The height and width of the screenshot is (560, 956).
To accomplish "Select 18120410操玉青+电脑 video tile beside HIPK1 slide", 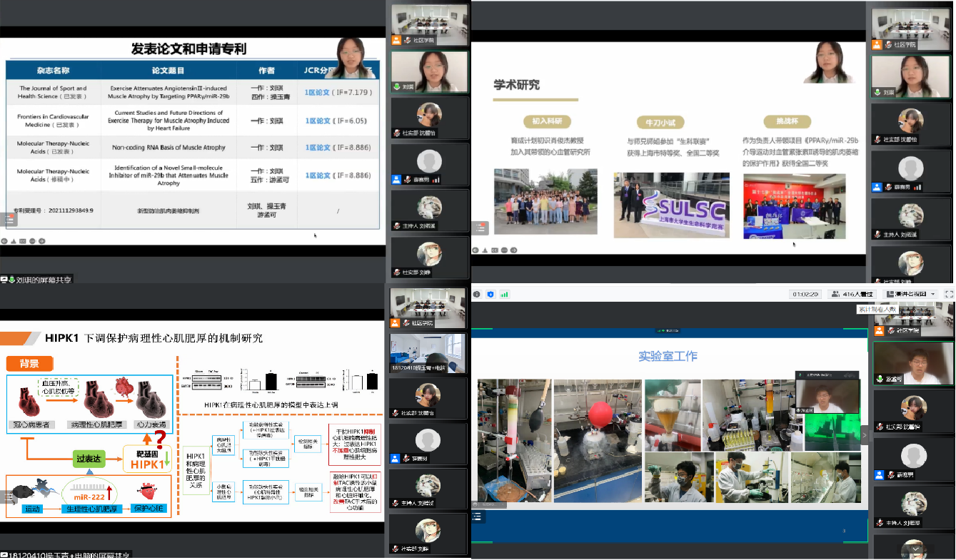I will click(429, 352).
